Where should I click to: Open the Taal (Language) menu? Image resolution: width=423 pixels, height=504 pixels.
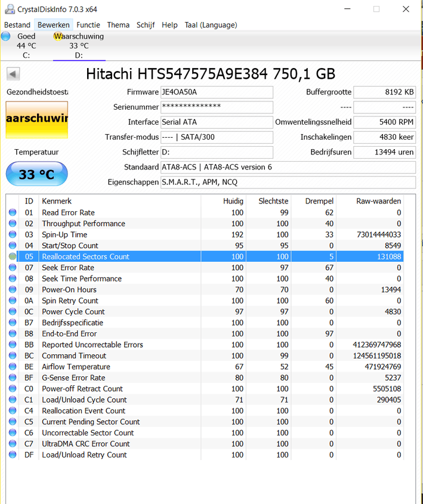point(211,24)
